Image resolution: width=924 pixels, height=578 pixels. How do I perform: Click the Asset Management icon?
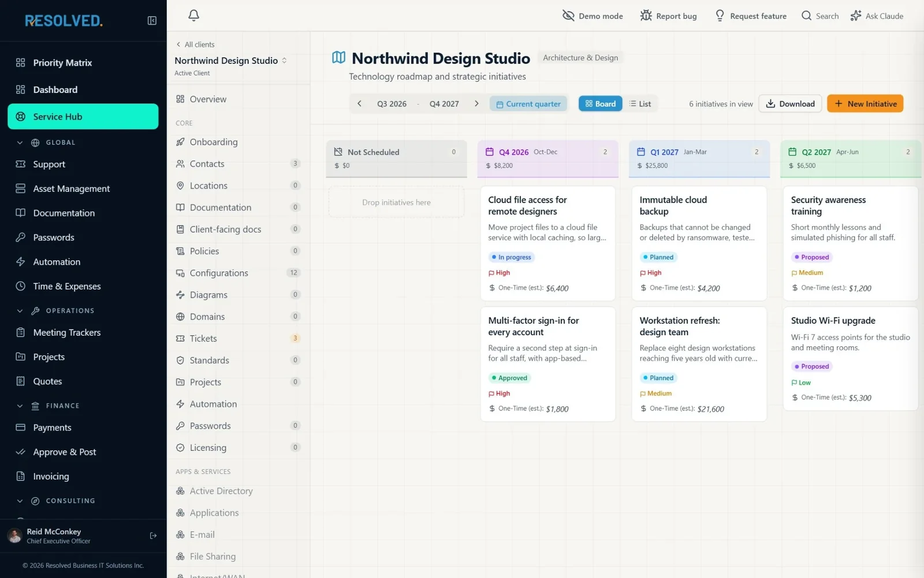20,188
